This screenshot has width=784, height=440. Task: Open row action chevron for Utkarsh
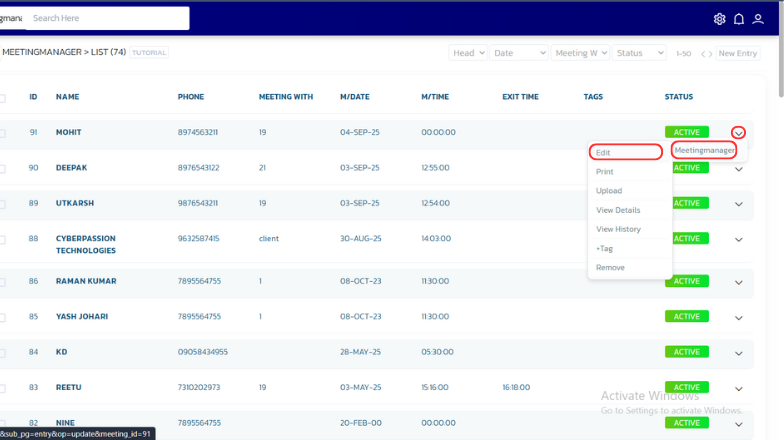click(739, 204)
